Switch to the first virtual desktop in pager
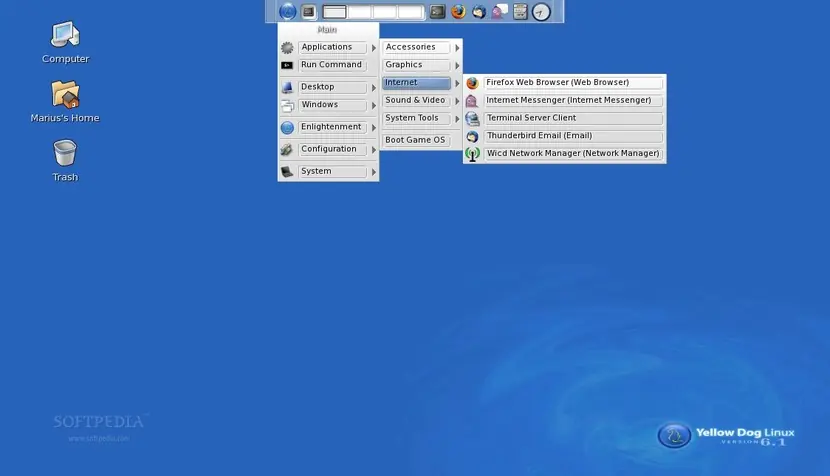 (x=334, y=12)
